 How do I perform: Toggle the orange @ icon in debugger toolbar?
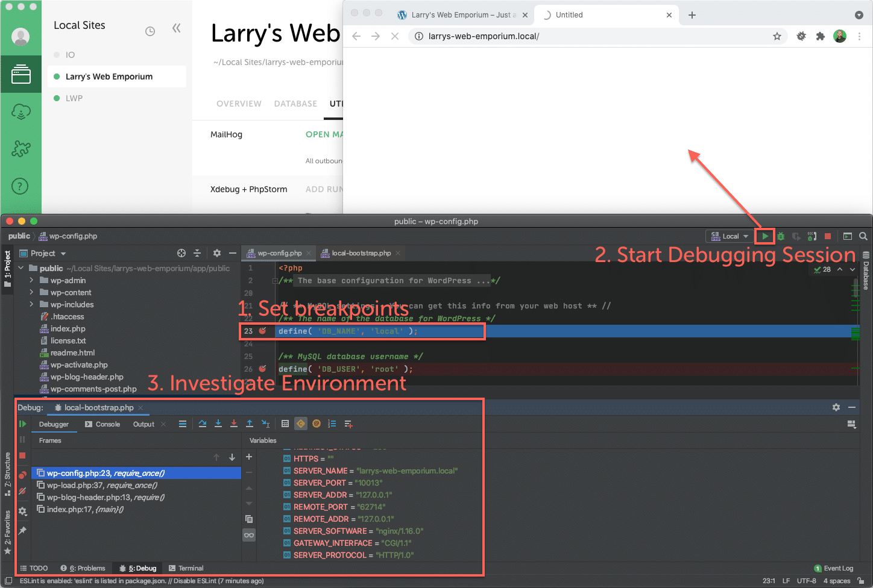coord(317,424)
